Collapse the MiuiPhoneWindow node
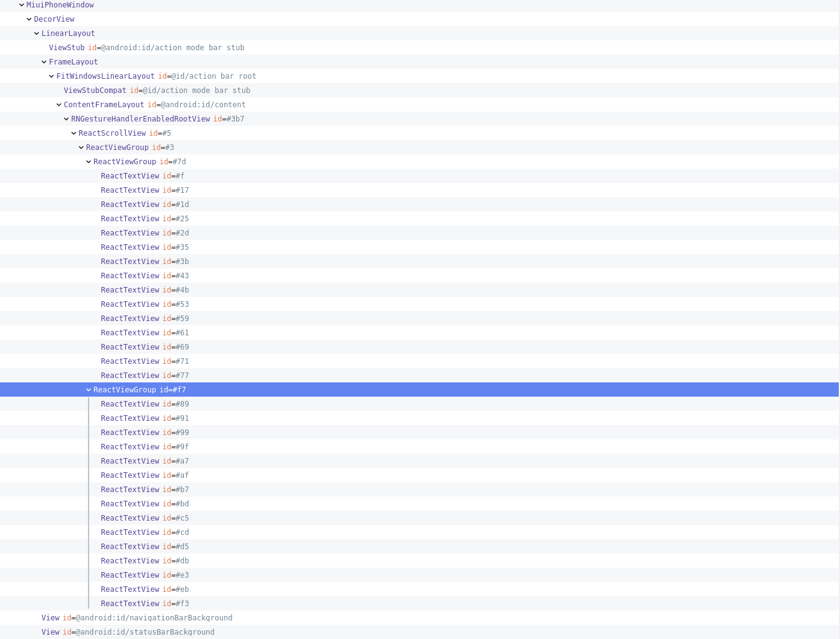The image size is (840, 639). tap(22, 5)
